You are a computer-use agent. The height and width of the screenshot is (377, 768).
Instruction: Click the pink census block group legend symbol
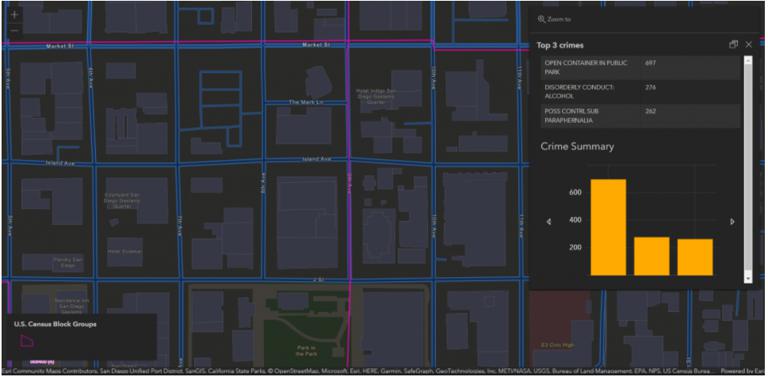27,341
